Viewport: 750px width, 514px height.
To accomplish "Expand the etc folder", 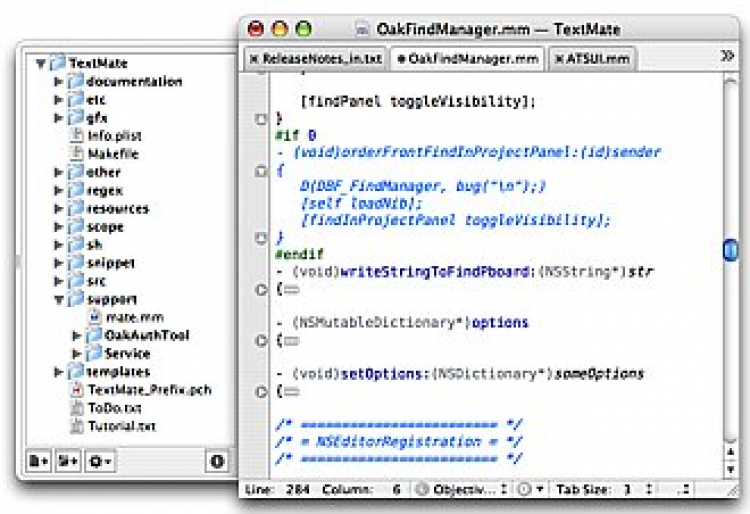I will [x=58, y=99].
